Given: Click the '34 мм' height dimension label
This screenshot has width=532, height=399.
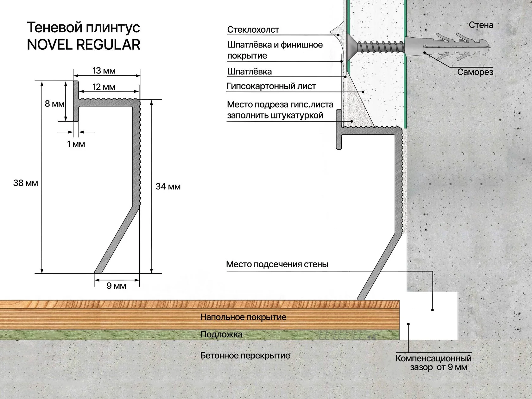Looking at the screenshot, I should pyautogui.click(x=168, y=187).
